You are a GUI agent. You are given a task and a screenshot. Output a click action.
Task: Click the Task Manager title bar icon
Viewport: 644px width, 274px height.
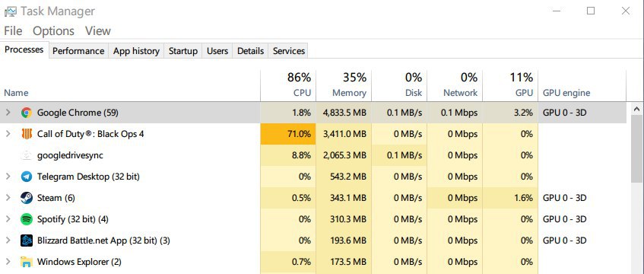(11, 11)
